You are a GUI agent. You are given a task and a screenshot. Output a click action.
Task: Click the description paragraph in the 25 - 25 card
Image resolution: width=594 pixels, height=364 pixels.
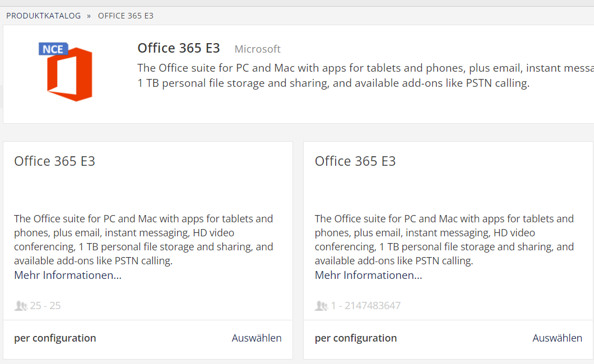point(143,240)
